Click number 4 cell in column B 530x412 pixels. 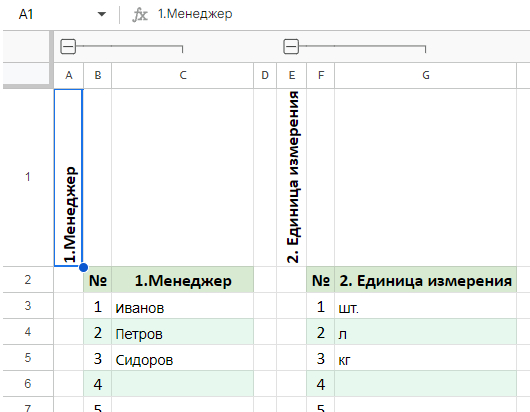[98, 384]
